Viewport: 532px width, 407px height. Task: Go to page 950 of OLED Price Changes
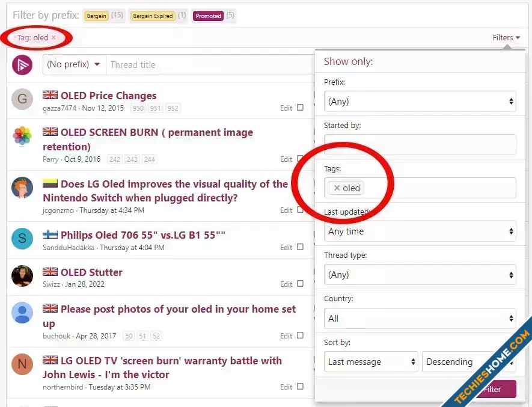(x=138, y=108)
